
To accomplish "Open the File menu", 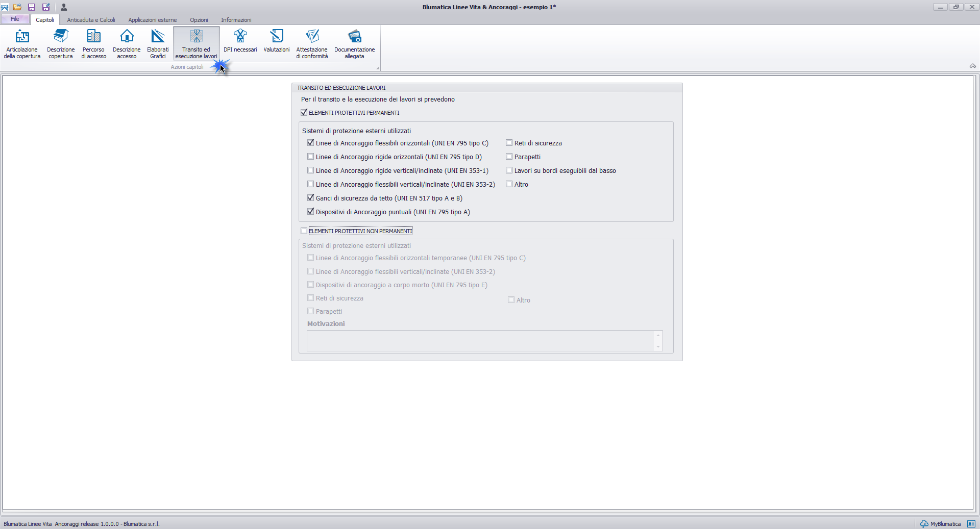I will click(x=15, y=19).
